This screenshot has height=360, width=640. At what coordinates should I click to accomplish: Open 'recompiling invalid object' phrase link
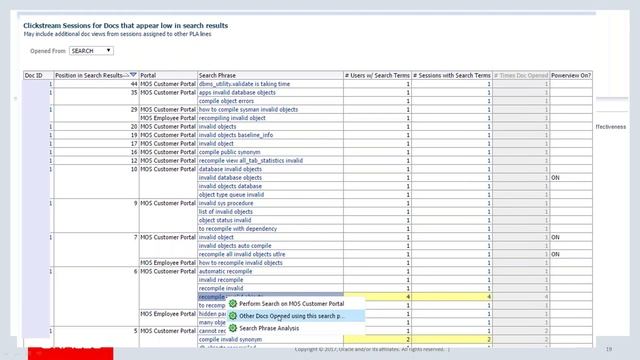[232, 118]
